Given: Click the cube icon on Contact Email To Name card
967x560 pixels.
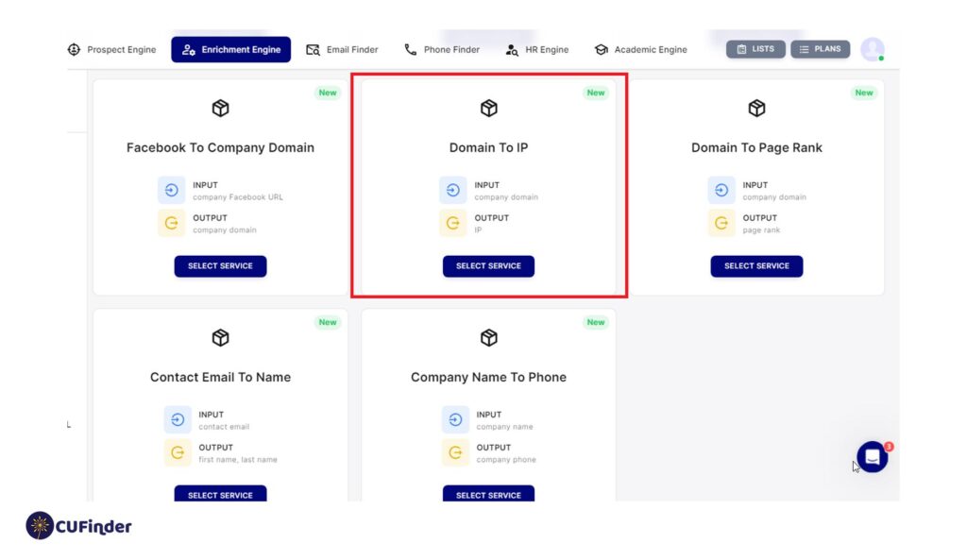Looking at the screenshot, I should [220, 338].
